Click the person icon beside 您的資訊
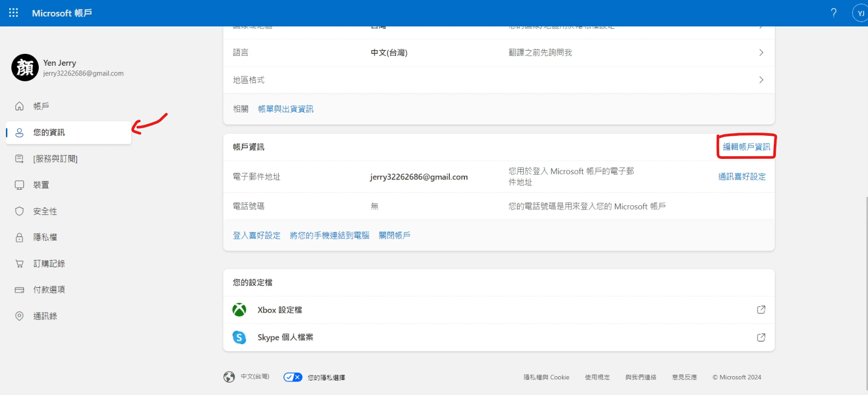The height and width of the screenshot is (395, 868). pos(19,133)
